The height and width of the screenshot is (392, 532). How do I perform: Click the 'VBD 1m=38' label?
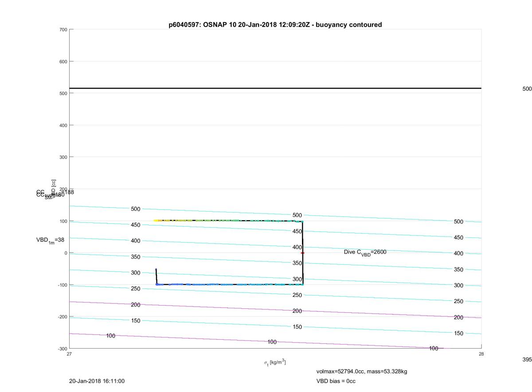tap(51, 241)
